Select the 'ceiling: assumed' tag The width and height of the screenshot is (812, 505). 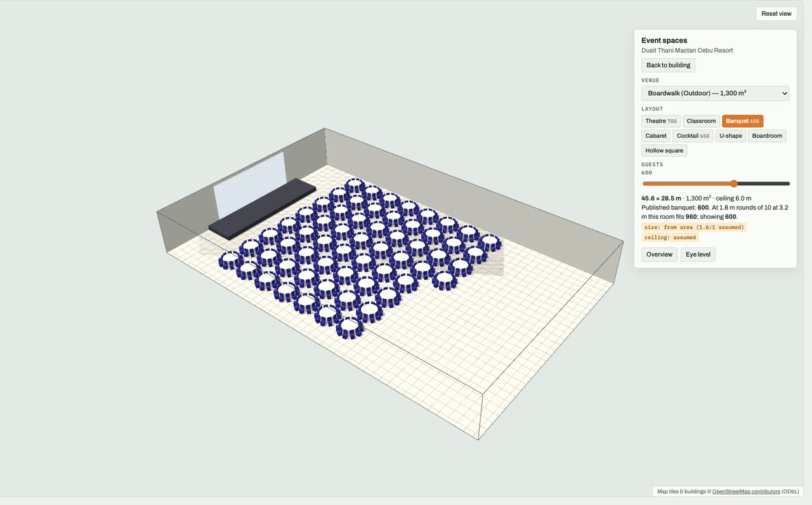tap(670, 237)
